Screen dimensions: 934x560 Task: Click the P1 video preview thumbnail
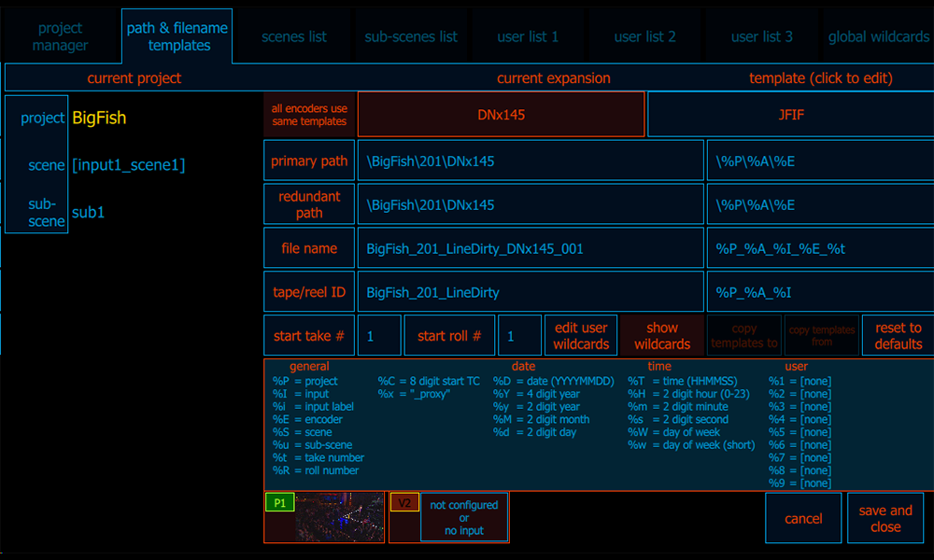pos(340,517)
